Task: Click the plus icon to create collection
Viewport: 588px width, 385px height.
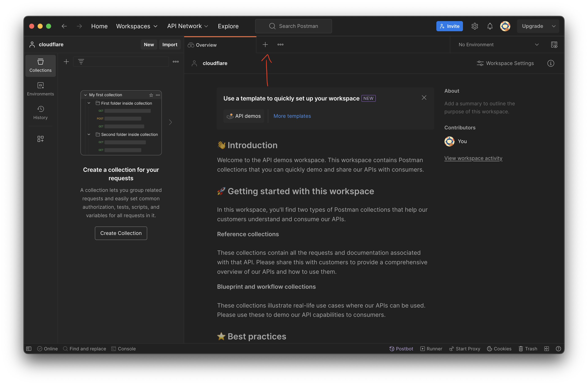Action: [66, 62]
